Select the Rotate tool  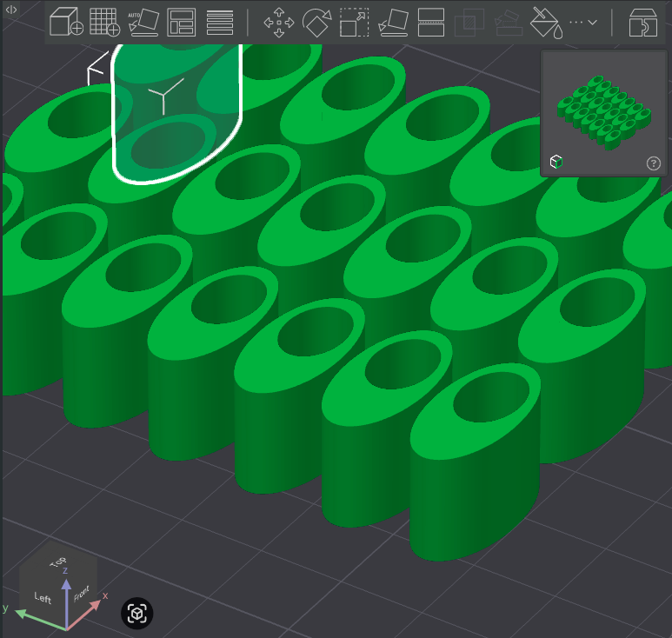(316, 23)
